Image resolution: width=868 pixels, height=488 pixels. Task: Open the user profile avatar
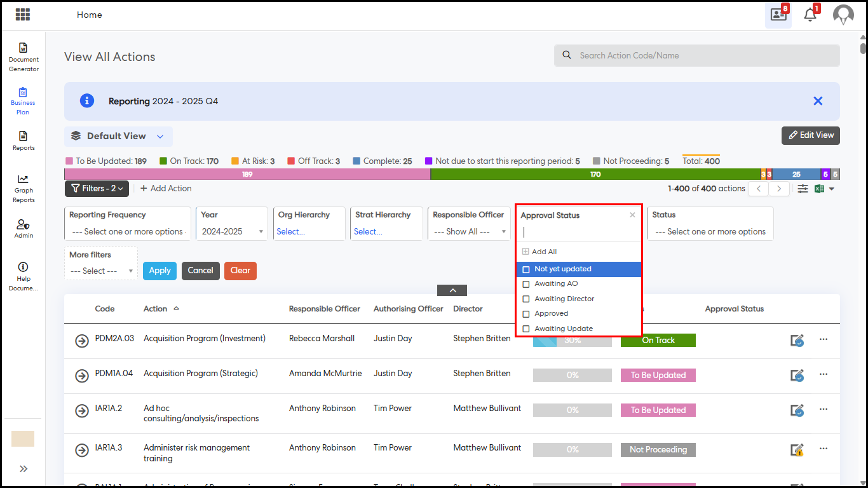843,15
